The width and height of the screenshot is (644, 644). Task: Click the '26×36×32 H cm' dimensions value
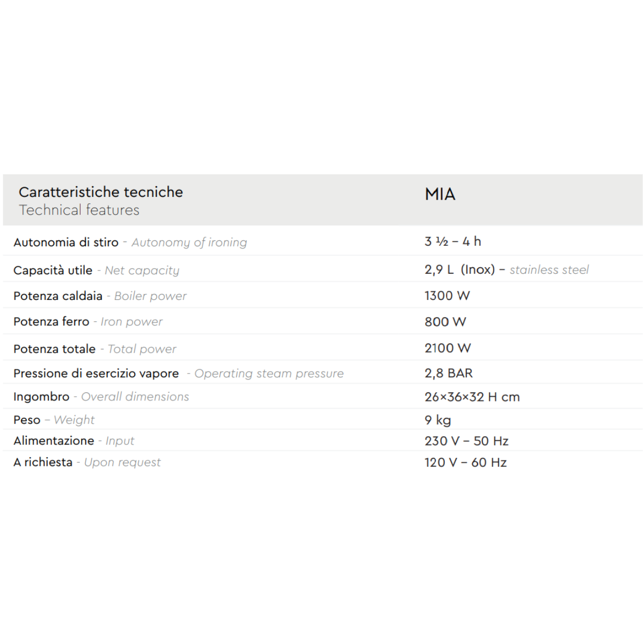point(472,397)
